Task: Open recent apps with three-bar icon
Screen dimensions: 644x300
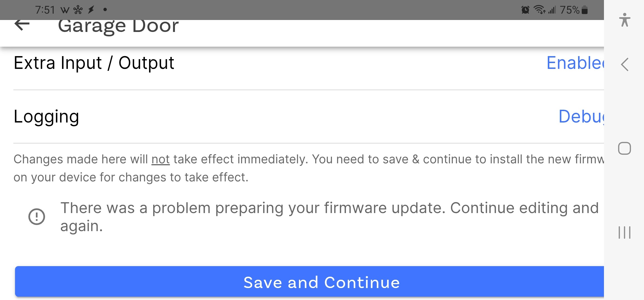Action: (x=624, y=232)
